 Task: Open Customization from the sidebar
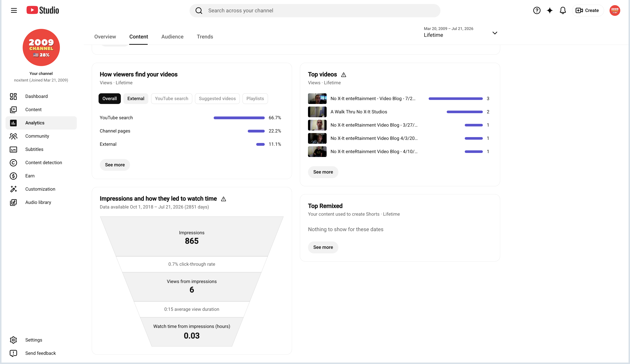pyautogui.click(x=41, y=189)
